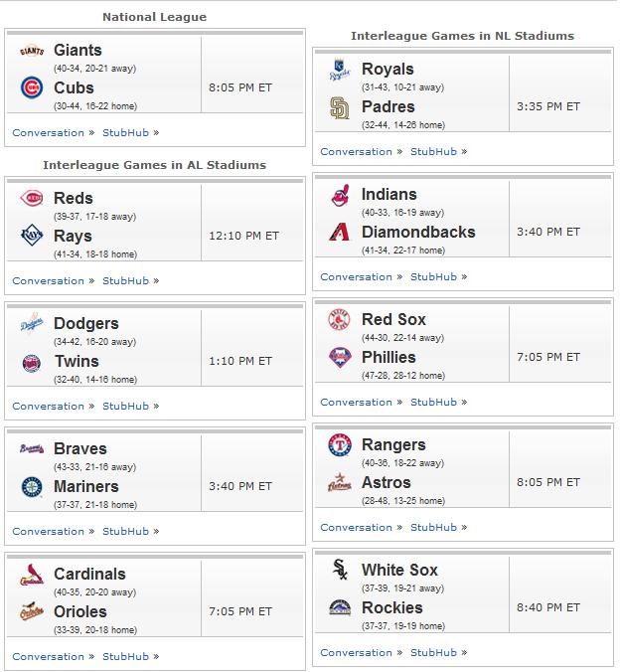The height and width of the screenshot is (672, 622).
Task: Click the Dodgers team name
Action: 86,323
